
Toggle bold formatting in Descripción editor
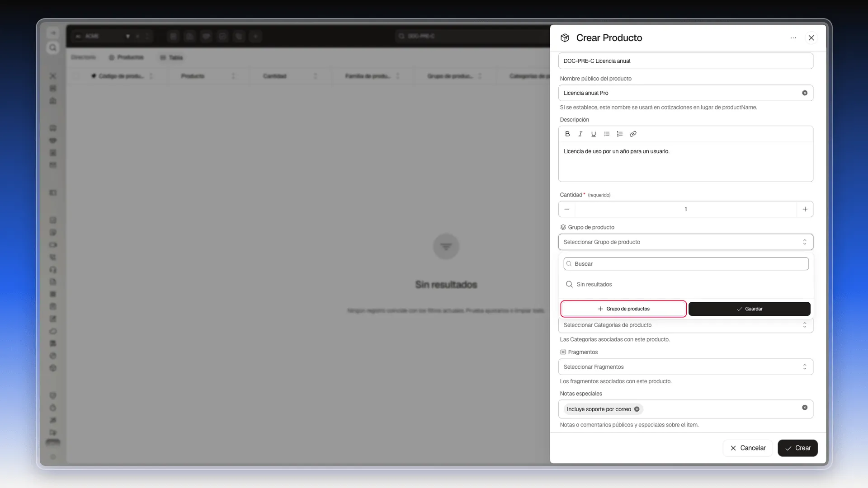pyautogui.click(x=567, y=134)
